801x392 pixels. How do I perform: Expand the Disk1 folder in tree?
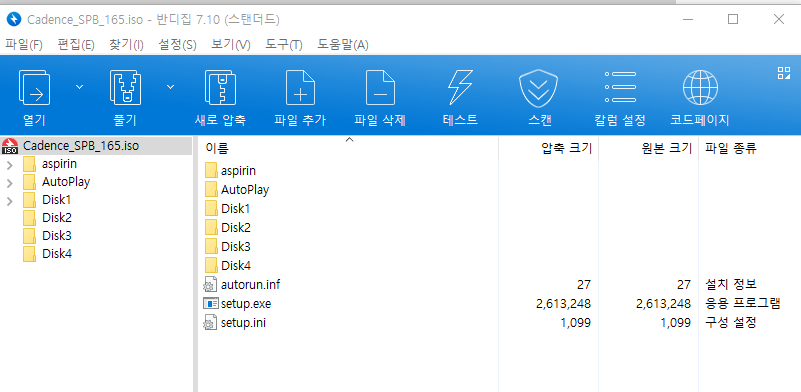click(9, 201)
